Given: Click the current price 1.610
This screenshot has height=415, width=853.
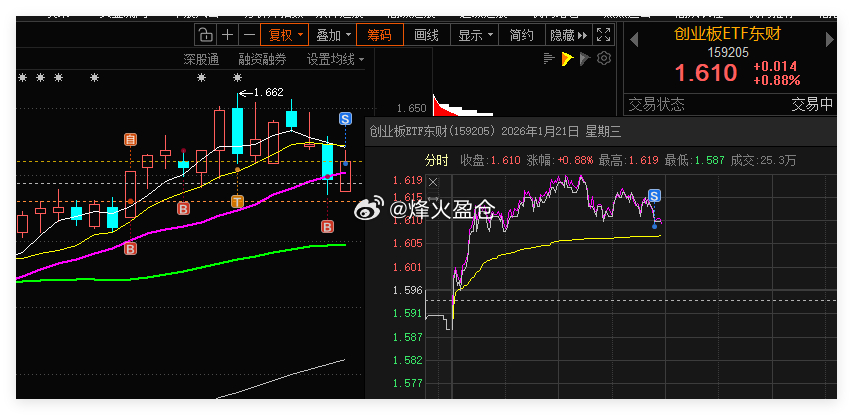Looking at the screenshot, I should [706, 73].
